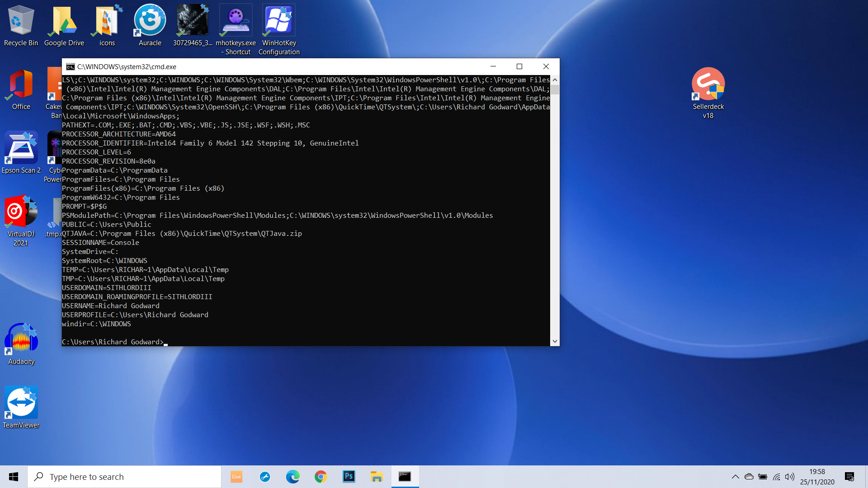
Task: Select mhotkeys.exe shortcut icon
Action: (236, 30)
